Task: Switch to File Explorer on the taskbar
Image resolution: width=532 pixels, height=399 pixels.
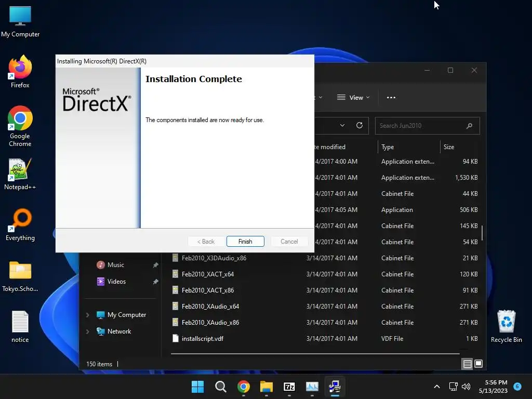Action: (267, 387)
